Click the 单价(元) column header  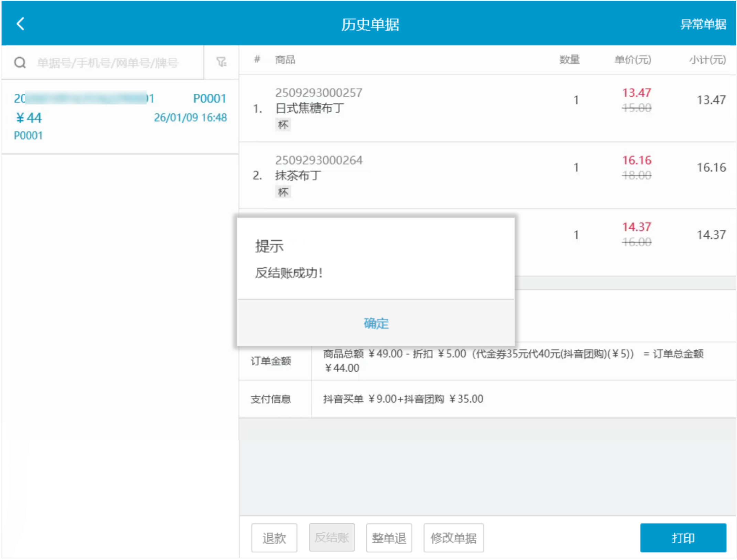(x=632, y=60)
